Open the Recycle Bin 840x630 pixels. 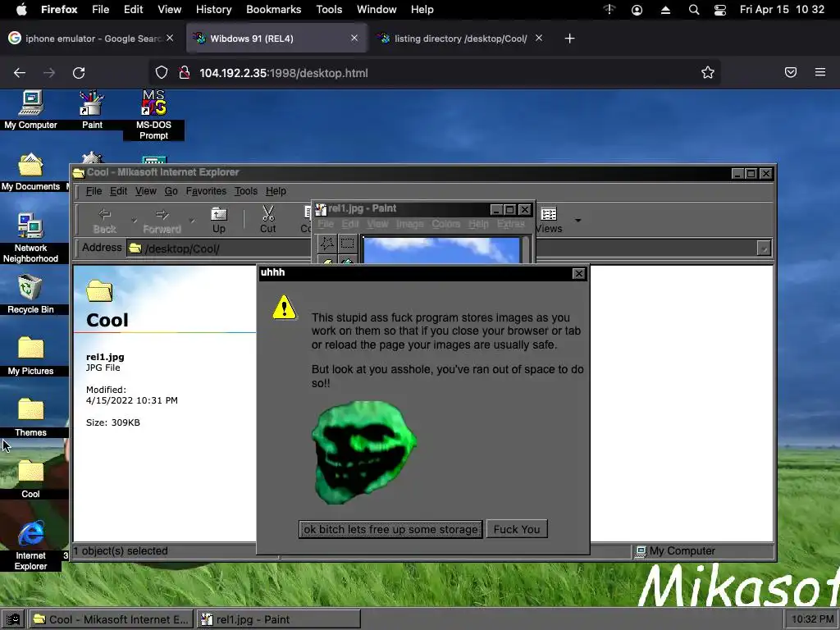click(x=30, y=294)
